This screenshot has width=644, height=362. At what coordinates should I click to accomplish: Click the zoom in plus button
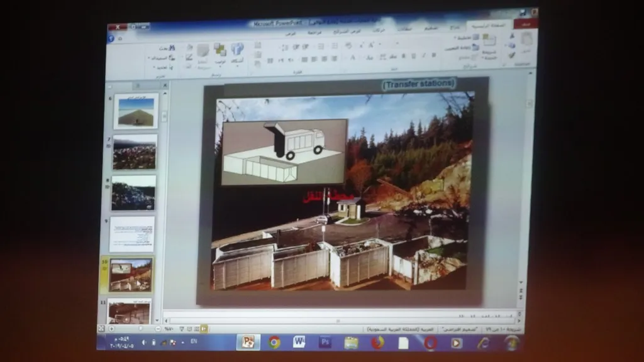point(112,329)
